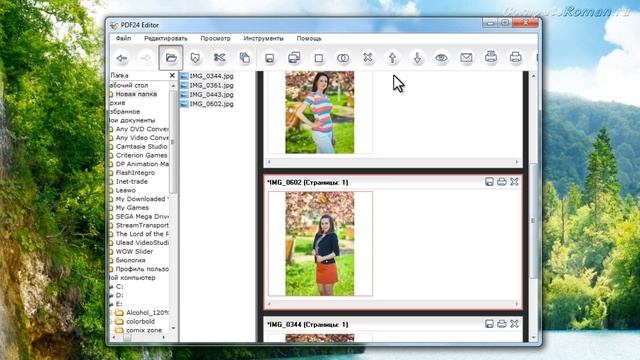This screenshot has height=360, width=640.
Task: Print the IMG_0344 document via header icon
Action: pyautogui.click(x=502, y=324)
